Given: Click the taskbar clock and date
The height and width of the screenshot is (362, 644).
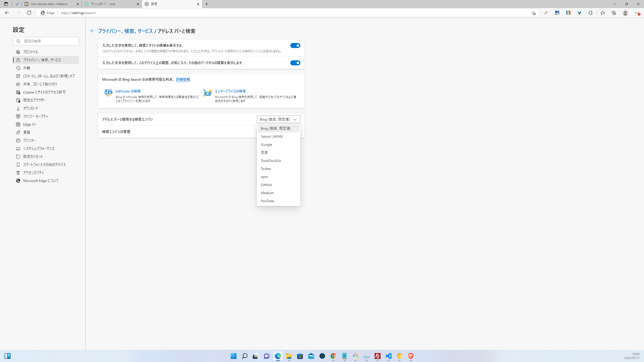Looking at the screenshot, I should pos(632,356).
